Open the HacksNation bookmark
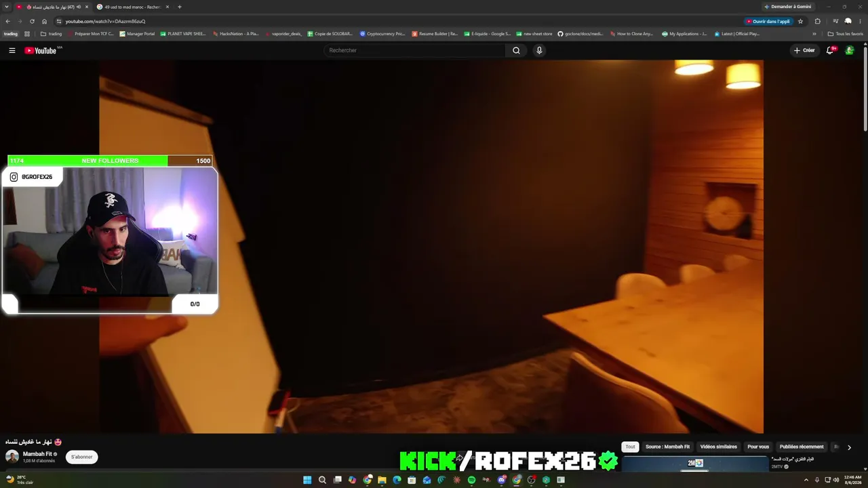The image size is (868, 488). coord(236,34)
